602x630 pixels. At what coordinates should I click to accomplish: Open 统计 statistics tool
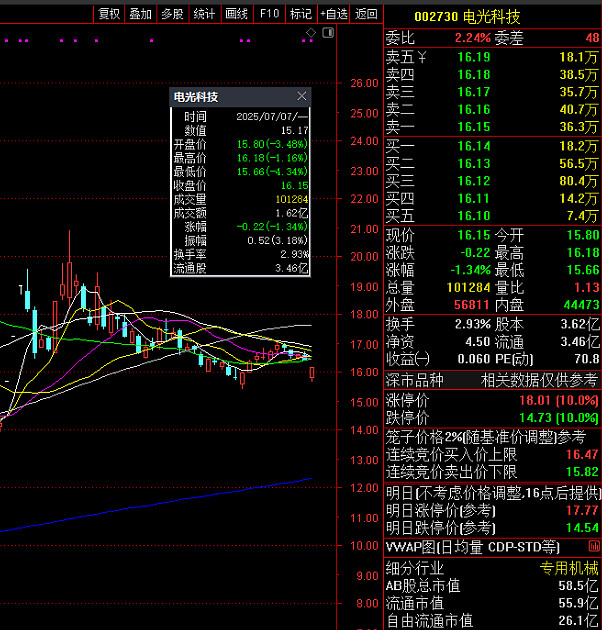tap(204, 14)
